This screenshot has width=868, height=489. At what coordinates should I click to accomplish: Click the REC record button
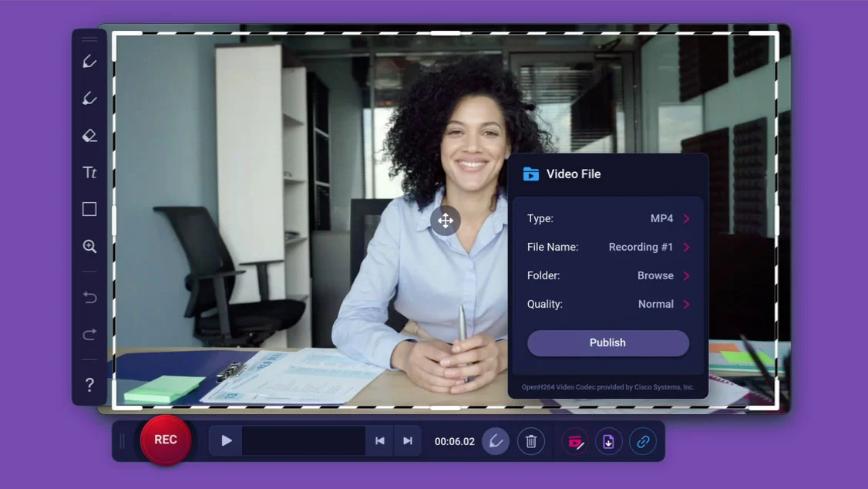point(166,440)
